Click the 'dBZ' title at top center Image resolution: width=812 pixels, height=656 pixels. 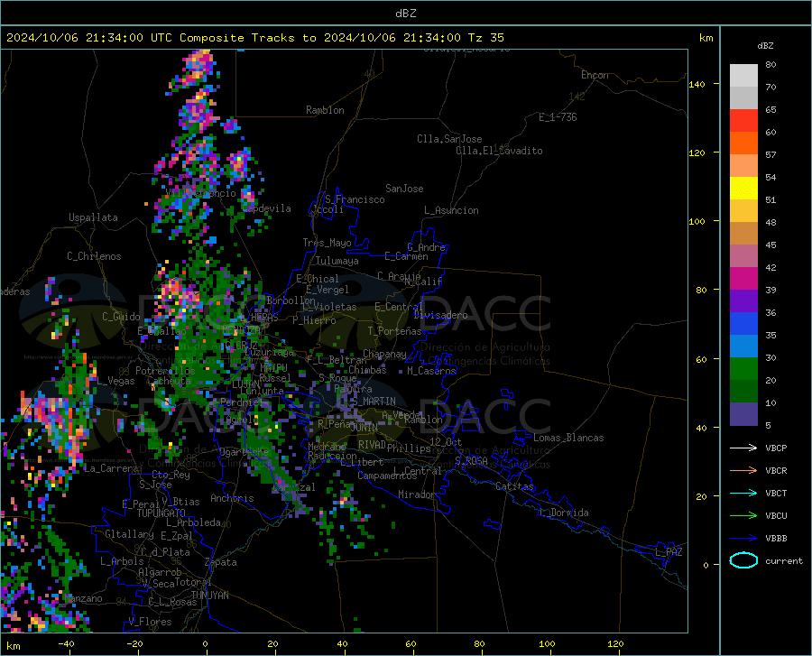tap(405, 14)
